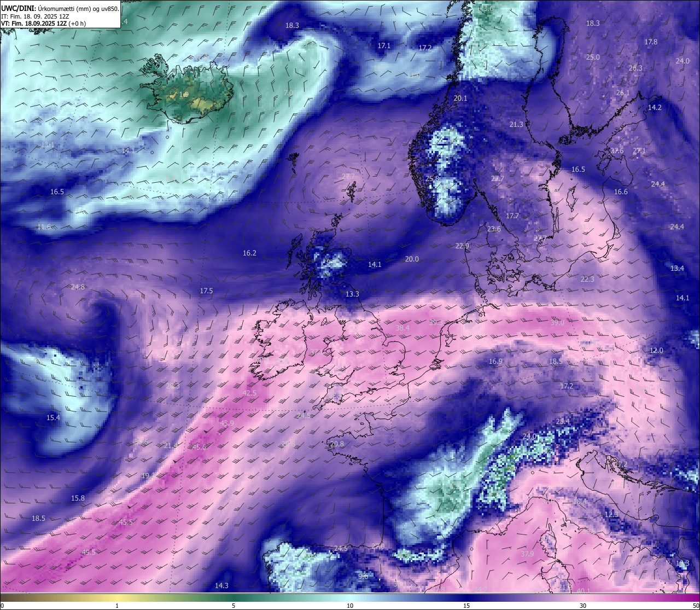Click the map value 43.9

[x=227, y=423]
